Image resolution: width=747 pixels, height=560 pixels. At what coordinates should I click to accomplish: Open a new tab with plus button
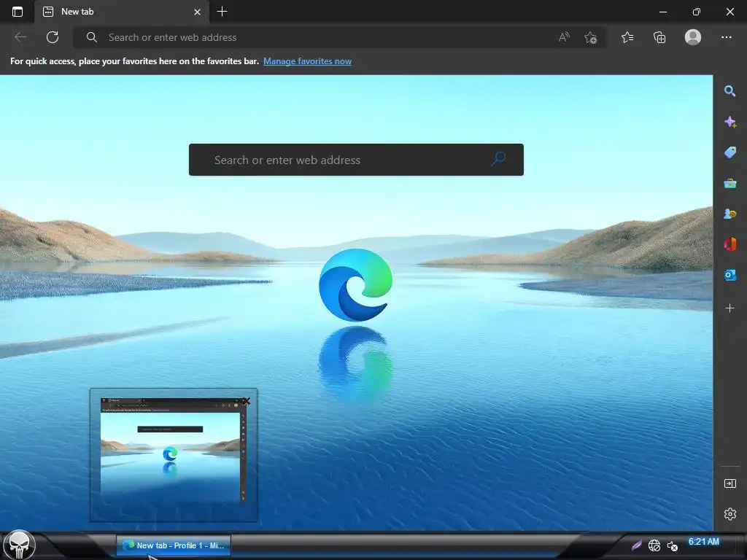point(222,12)
